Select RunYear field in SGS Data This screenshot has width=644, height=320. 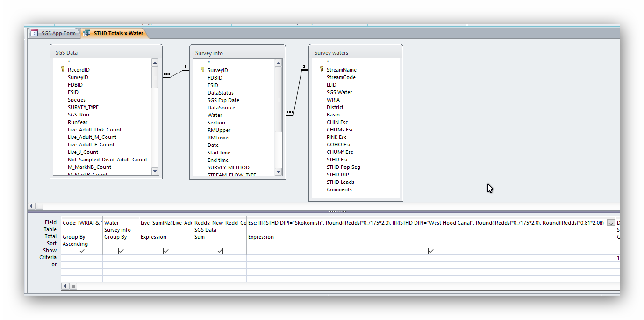pyautogui.click(x=78, y=122)
